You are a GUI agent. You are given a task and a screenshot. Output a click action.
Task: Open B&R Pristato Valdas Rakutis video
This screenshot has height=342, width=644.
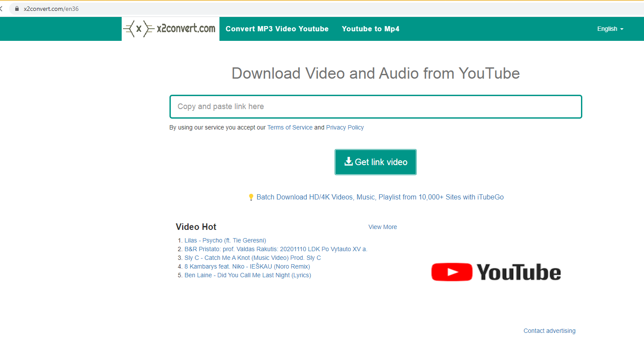point(276,249)
